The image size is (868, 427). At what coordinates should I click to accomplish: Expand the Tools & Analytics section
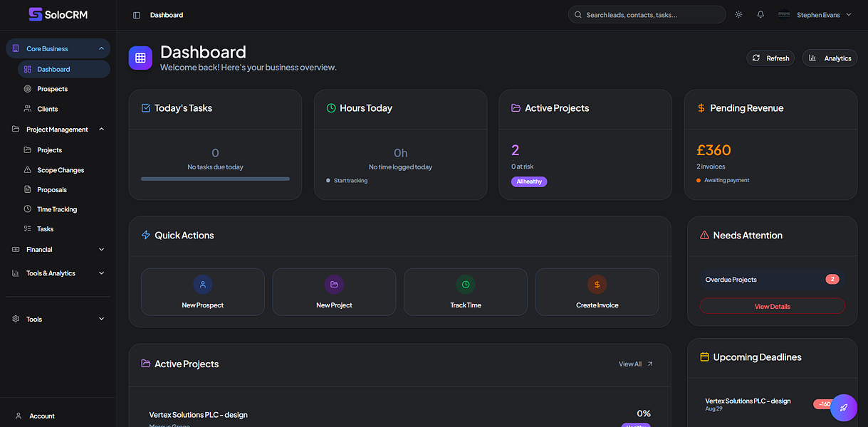click(58, 273)
